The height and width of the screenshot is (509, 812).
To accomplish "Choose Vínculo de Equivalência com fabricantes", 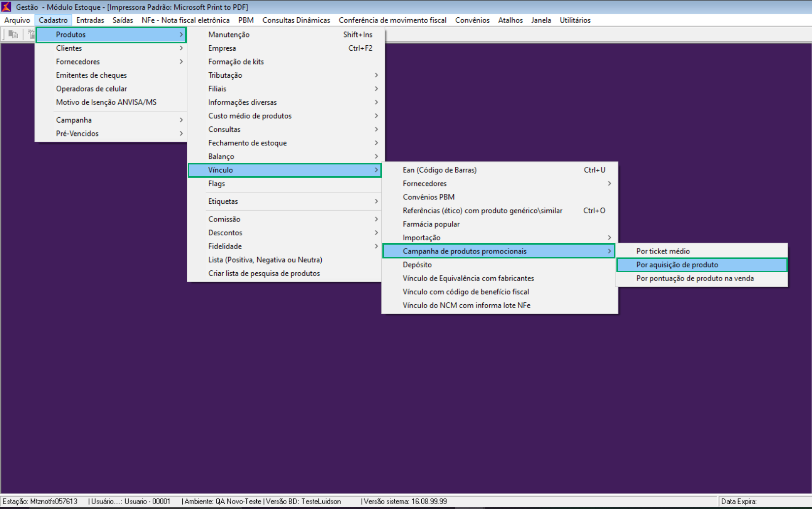I will [x=499, y=278].
